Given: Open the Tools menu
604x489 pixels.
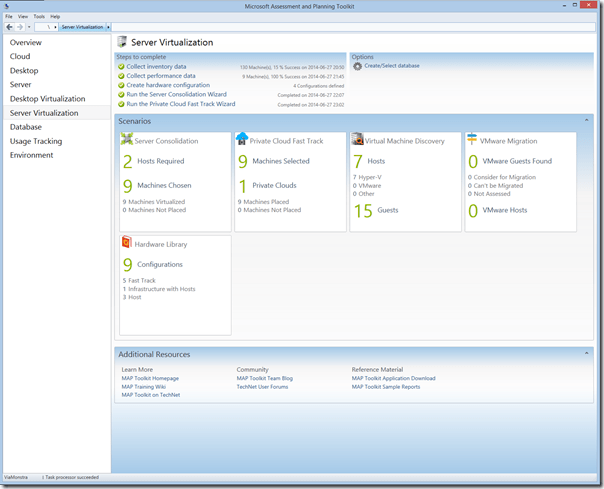Looking at the screenshot, I should pyautogui.click(x=38, y=17).
